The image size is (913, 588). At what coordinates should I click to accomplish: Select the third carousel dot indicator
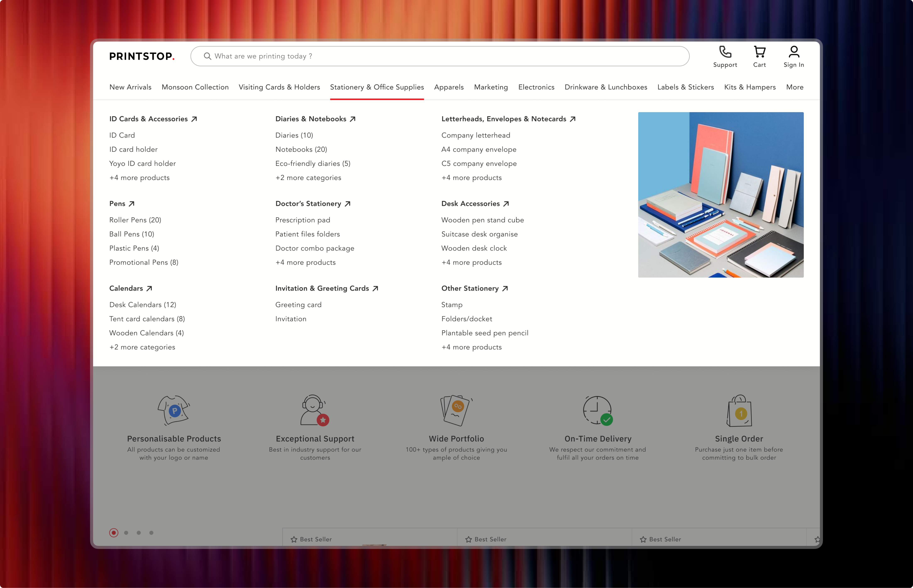click(139, 533)
